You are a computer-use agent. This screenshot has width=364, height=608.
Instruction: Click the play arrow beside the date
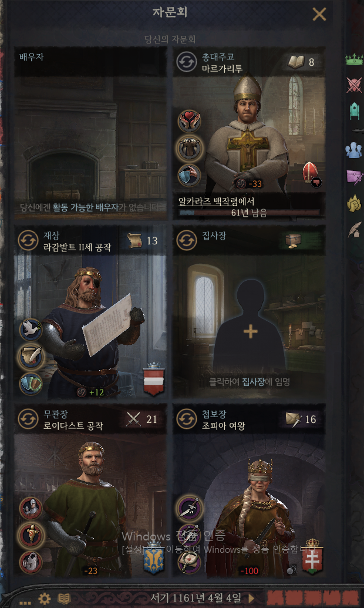point(251,598)
